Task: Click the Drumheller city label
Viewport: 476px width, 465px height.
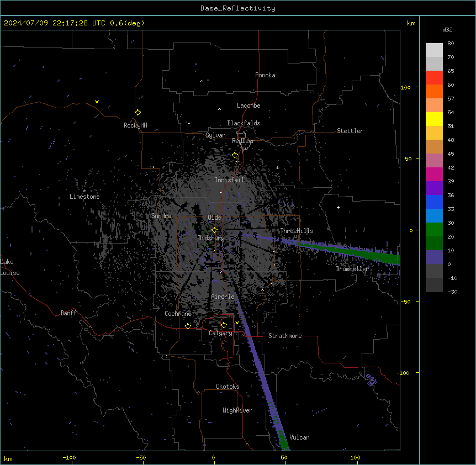Action: click(x=352, y=269)
